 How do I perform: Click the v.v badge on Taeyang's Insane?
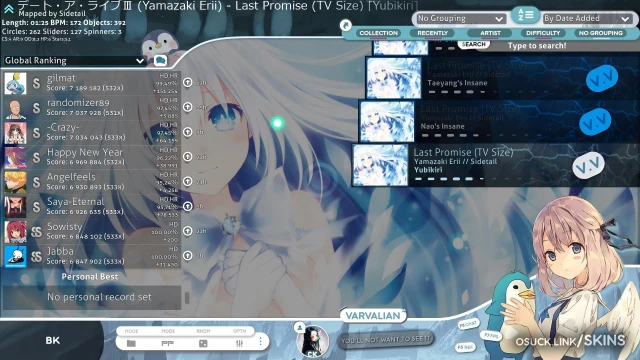[602, 78]
